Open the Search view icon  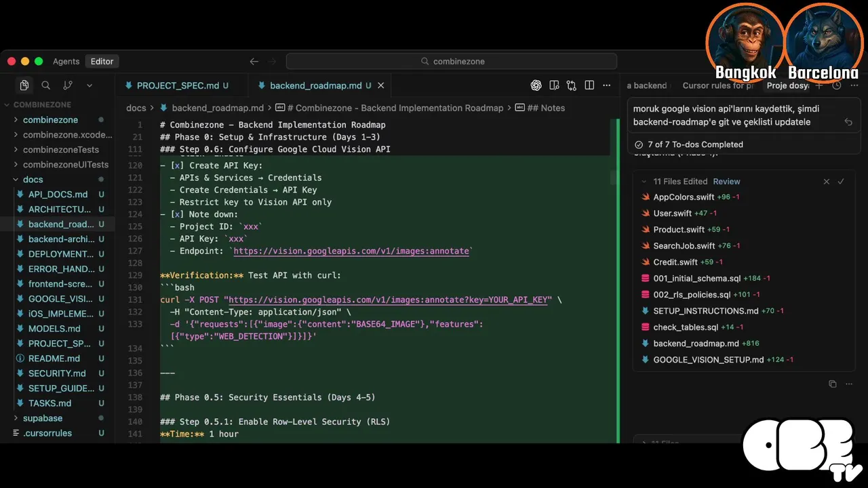[46, 85]
